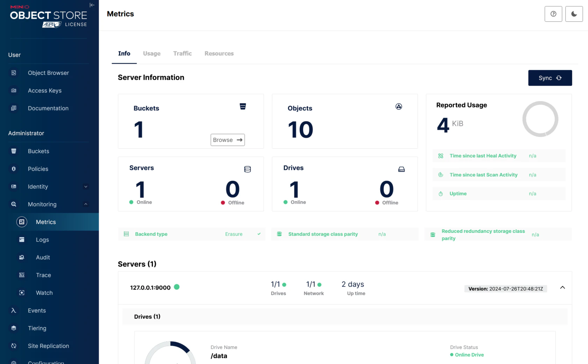Image resolution: width=588 pixels, height=364 pixels.
Task: Open the help icon button
Action: pos(553,14)
